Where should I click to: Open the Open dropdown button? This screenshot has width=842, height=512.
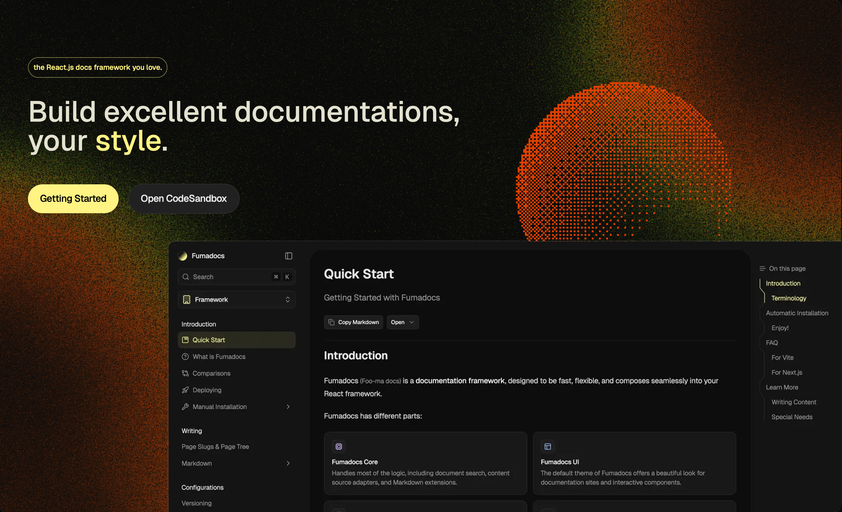pyautogui.click(x=402, y=322)
